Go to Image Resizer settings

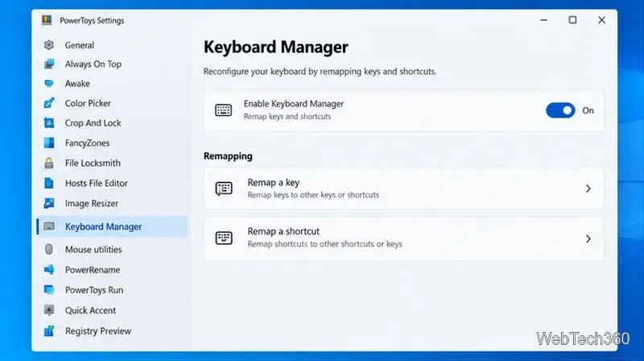pos(92,204)
